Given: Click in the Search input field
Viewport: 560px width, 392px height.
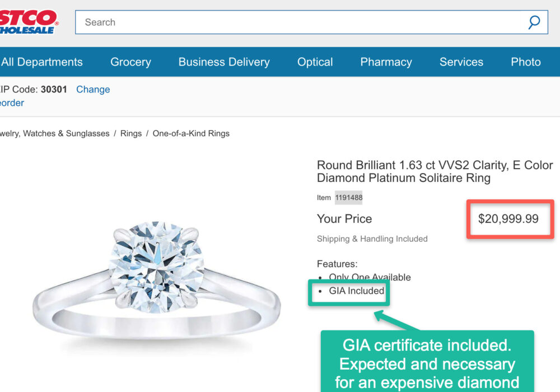Looking at the screenshot, I should (x=302, y=22).
